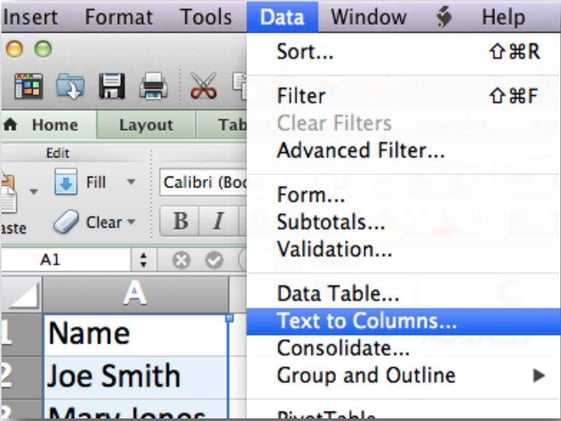
Task: Click the green zoom window button
Action: click(x=43, y=49)
